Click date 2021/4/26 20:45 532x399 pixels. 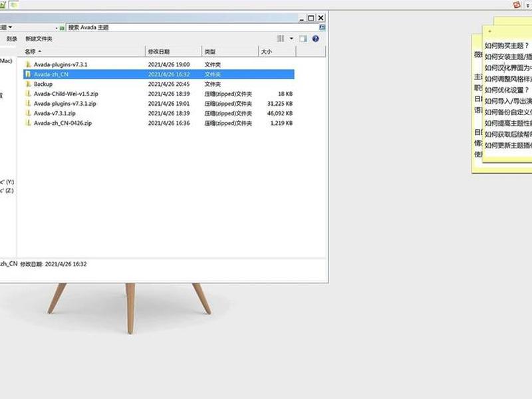click(x=169, y=84)
